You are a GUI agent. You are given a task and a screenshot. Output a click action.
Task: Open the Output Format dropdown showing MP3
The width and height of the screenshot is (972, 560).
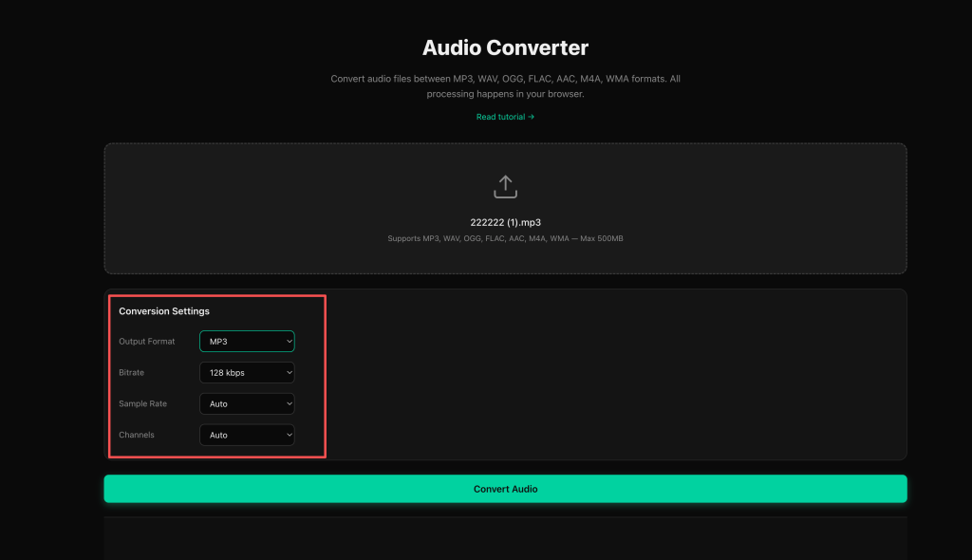[247, 341]
